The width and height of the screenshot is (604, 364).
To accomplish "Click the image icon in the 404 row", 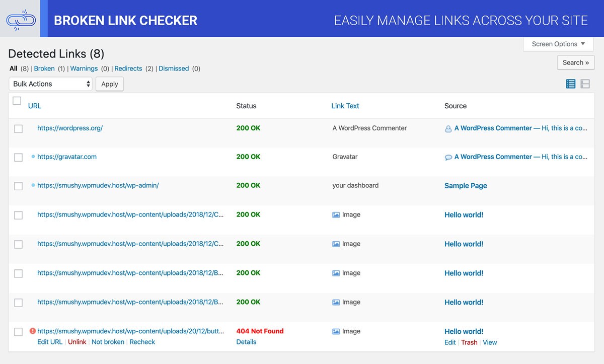I will [x=336, y=331].
